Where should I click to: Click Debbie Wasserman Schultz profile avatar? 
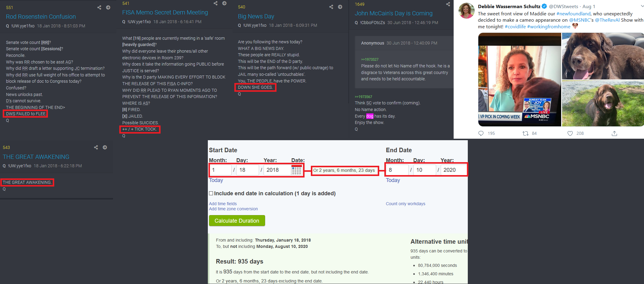(466, 11)
